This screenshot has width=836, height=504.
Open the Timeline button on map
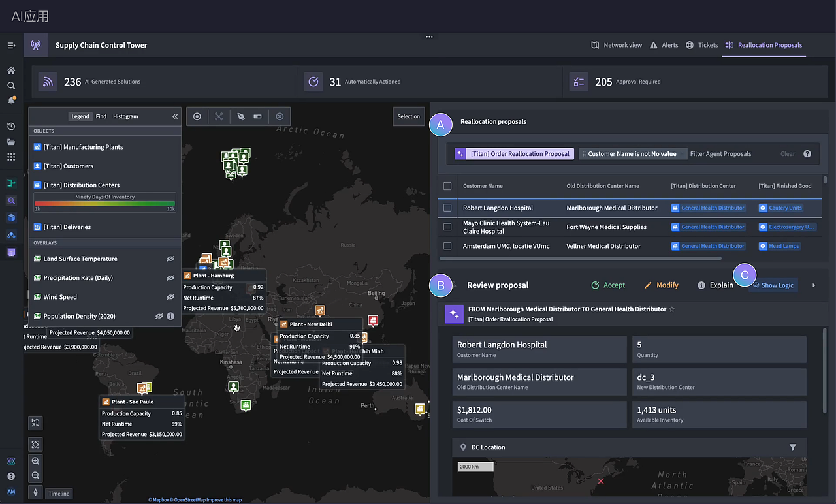pos(59,494)
